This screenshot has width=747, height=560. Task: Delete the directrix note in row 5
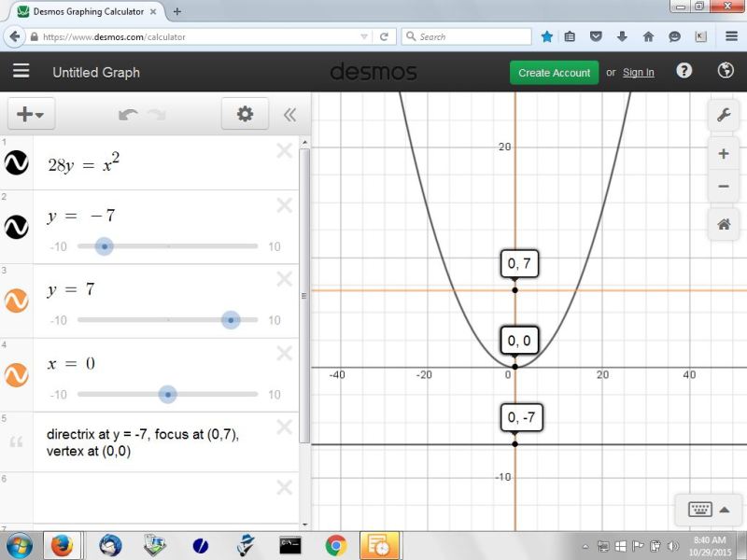point(285,427)
